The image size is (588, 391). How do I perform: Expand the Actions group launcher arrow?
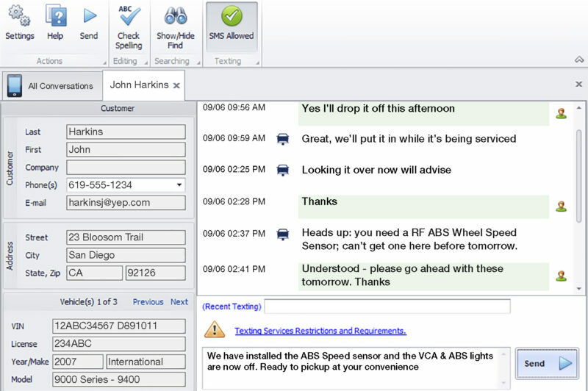(x=104, y=63)
